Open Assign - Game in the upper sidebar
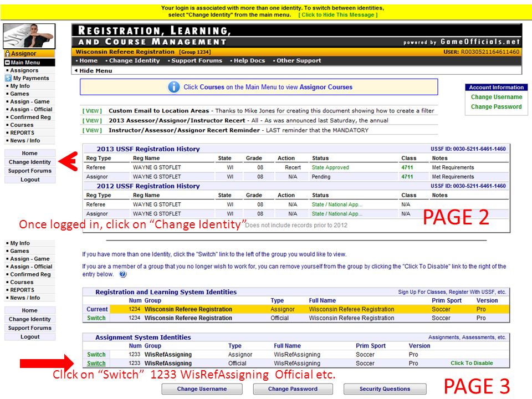 pyautogui.click(x=30, y=101)
